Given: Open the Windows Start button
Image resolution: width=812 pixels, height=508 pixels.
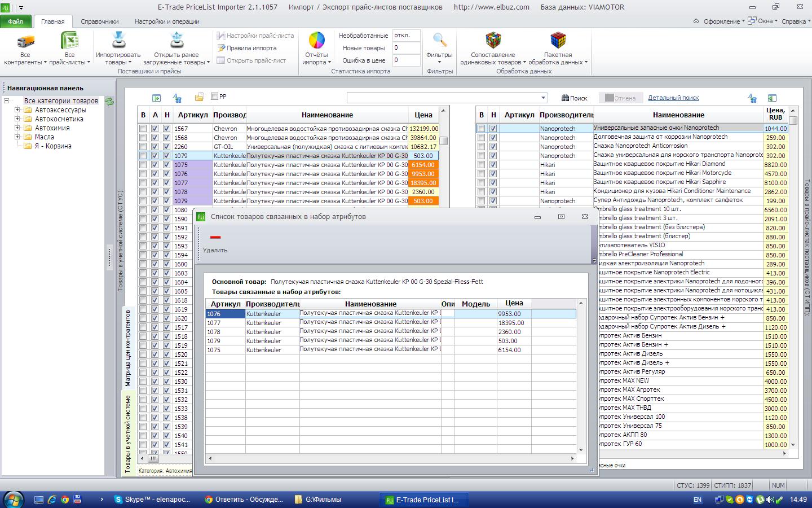Looking at the screenshot, I should (14, 500).
